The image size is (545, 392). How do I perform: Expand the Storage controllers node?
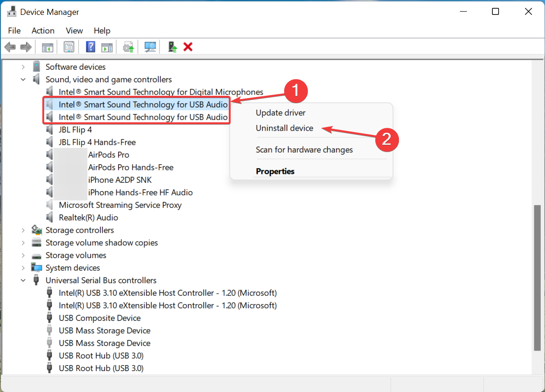pos(23,230)
